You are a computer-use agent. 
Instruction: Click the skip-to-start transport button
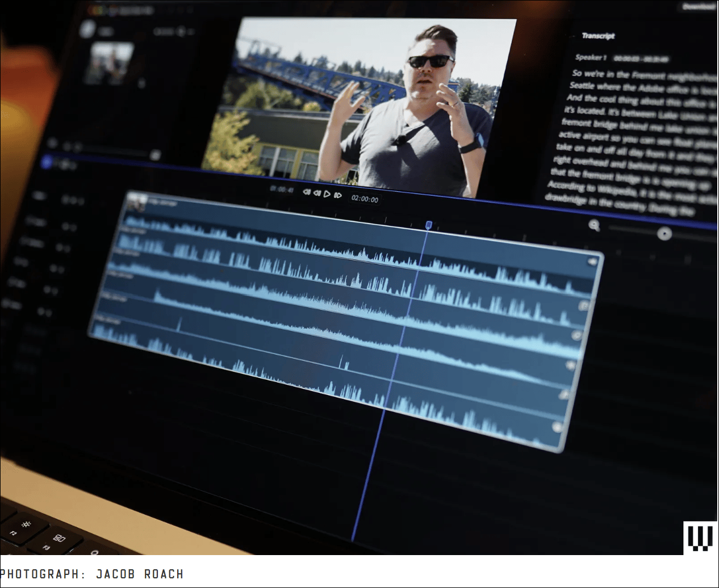pyautogui.click(x=307, y=192)
